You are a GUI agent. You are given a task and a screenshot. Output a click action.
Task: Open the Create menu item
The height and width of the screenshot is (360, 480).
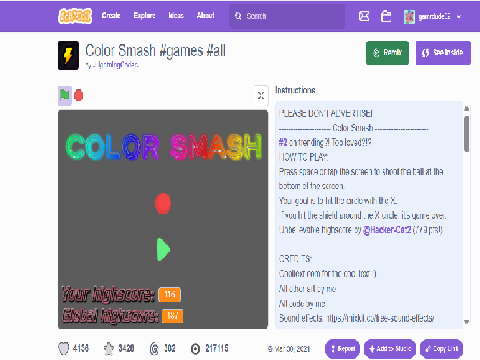pyautogui.click(x=111, y=15)
